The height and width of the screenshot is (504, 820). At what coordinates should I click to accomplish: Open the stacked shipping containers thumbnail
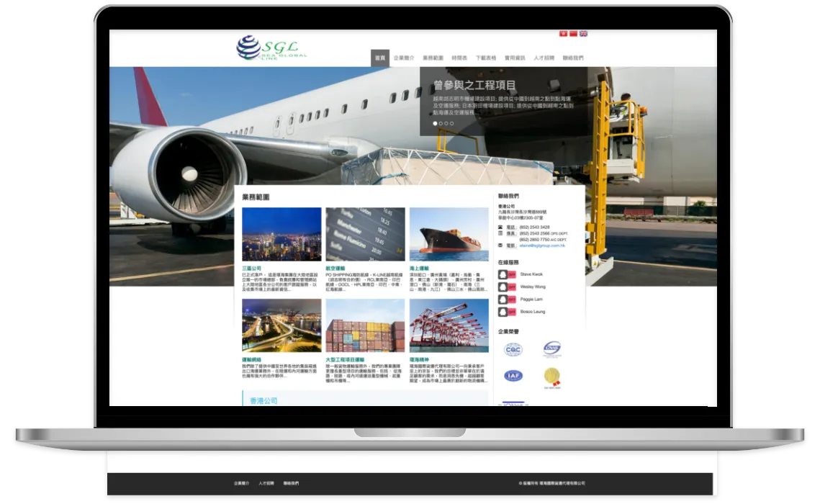(365, 325)
